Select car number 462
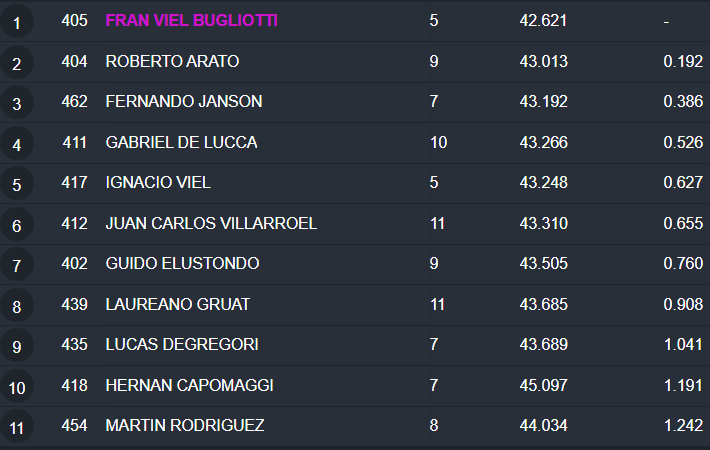This screenshot has width=710, height=450. pyautogui.click(x=75, y=101)
